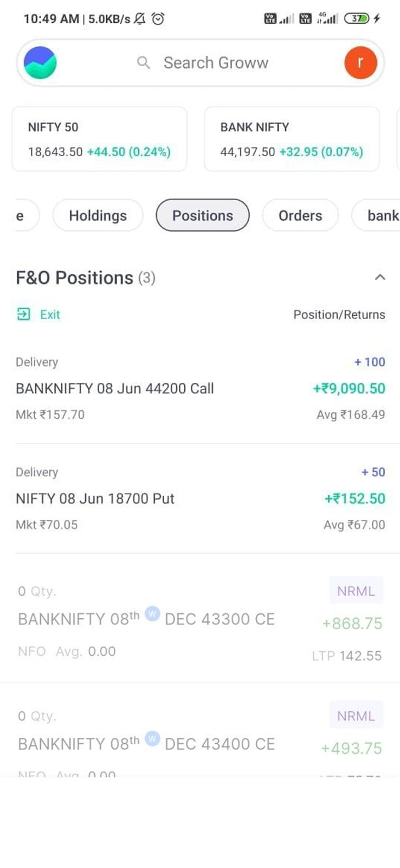Click the Exit link
This screenshot has width=400, height=868.
50,315
